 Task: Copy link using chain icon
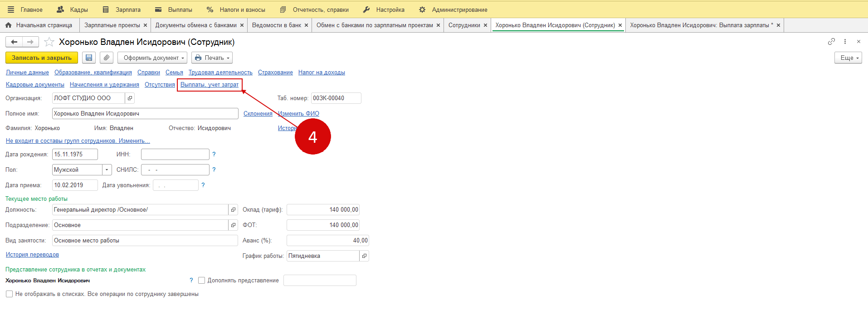coord(831,42)
